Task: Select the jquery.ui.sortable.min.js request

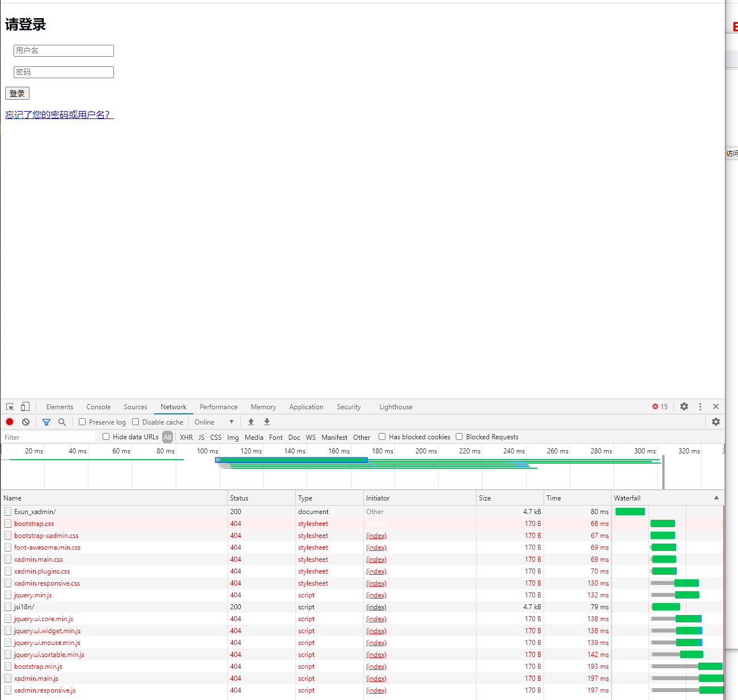Action: pos(49,655)
